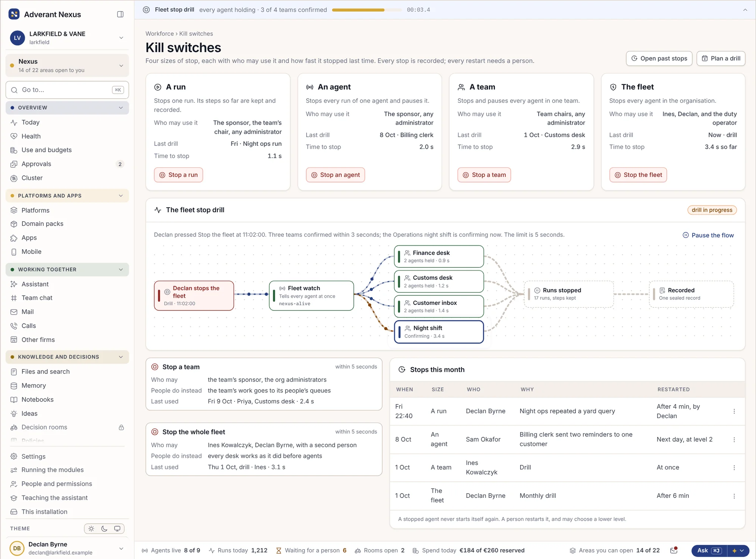Viewport: 756px width, 559px height.
Task: Click the fleet stop drill progress bar
Action: pos(367,10)
